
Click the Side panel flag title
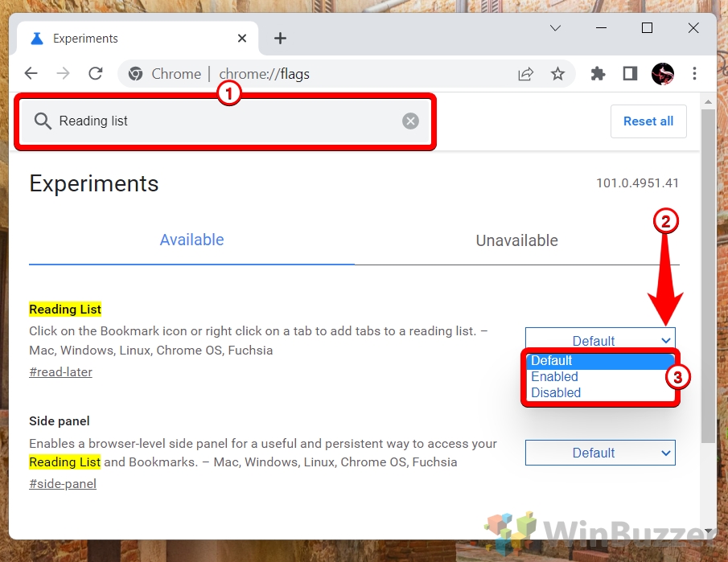[x=60, y=421]
